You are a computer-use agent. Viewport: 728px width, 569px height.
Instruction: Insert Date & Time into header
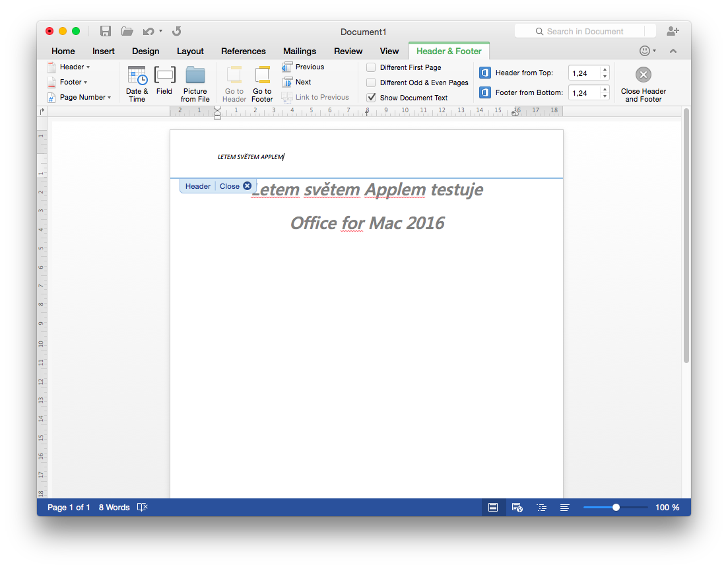(x=137, y=83)
